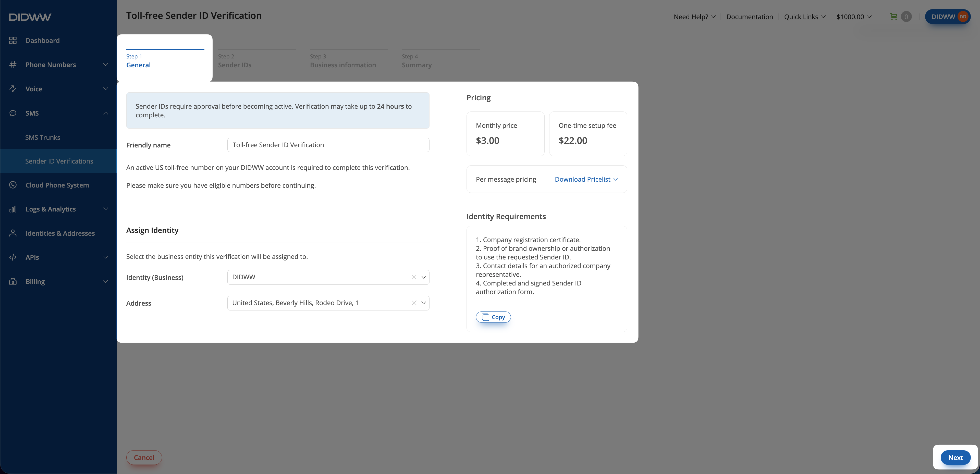980x474 pixels.
Task: Open SMS Trunks in sidebar
Action: 43,137
